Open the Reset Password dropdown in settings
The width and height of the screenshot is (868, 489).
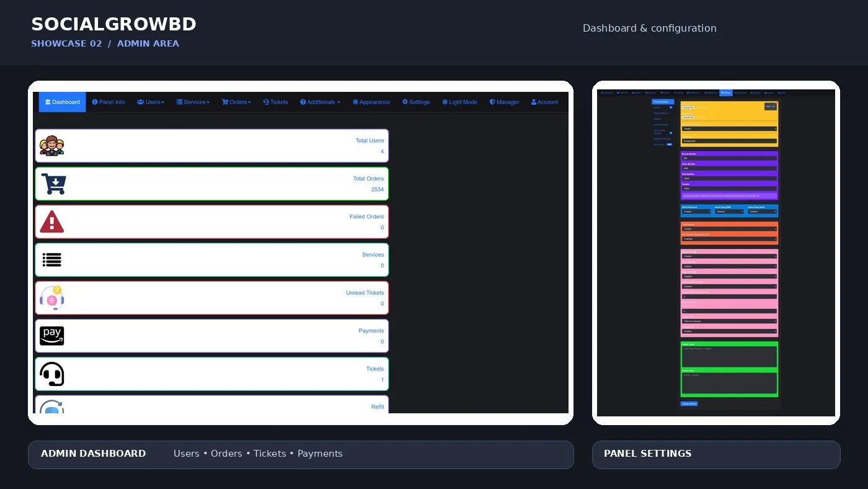coord(696,212)
